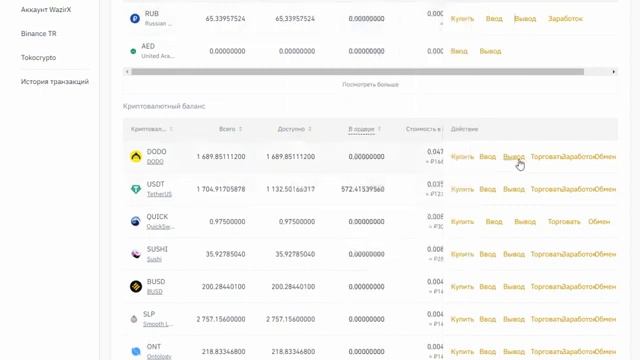
Task: Sort by the Доступно column arrow
Action: tap(310, 129)
